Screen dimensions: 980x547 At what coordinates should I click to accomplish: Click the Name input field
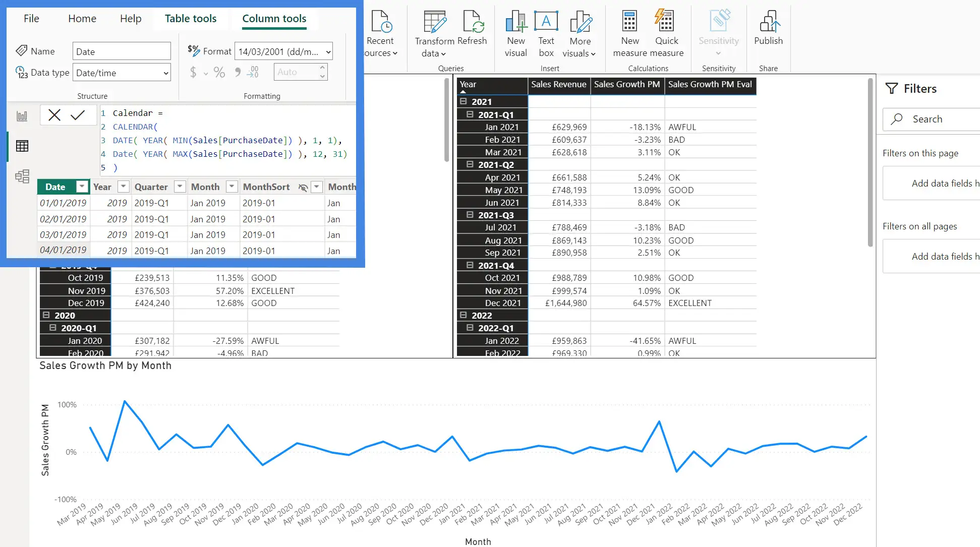coord(122,51)
